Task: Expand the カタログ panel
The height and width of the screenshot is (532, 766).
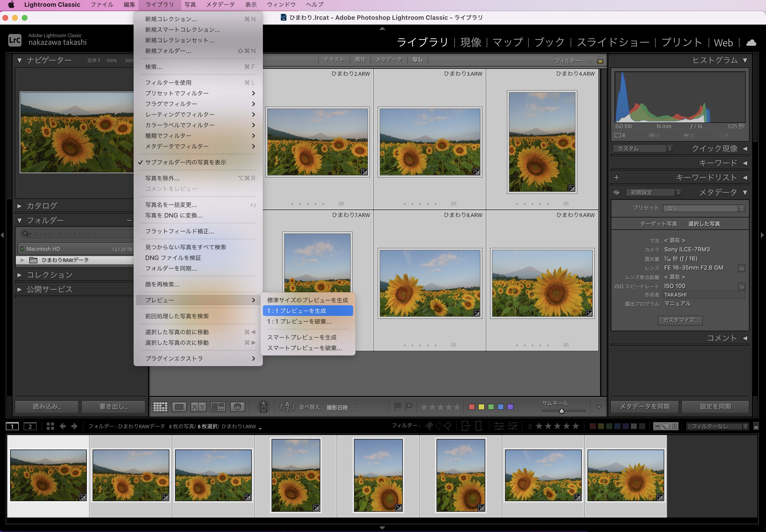Action: coord(42,206)
